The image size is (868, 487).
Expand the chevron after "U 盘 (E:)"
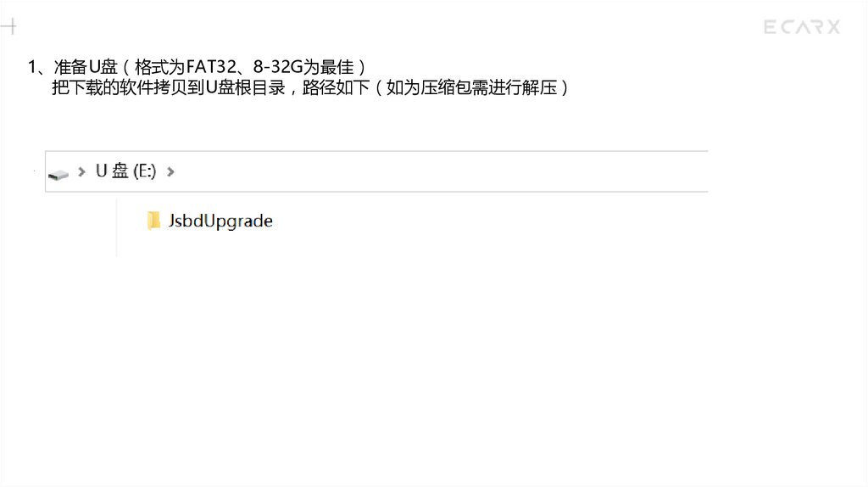click(170, 171)
